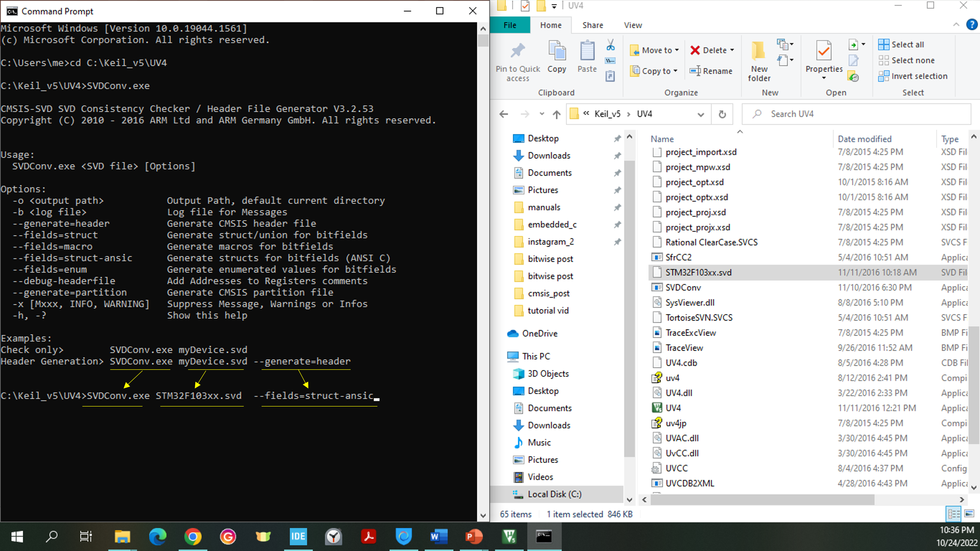
Task: Open the File menu tab
Action: tap(510, 25)
